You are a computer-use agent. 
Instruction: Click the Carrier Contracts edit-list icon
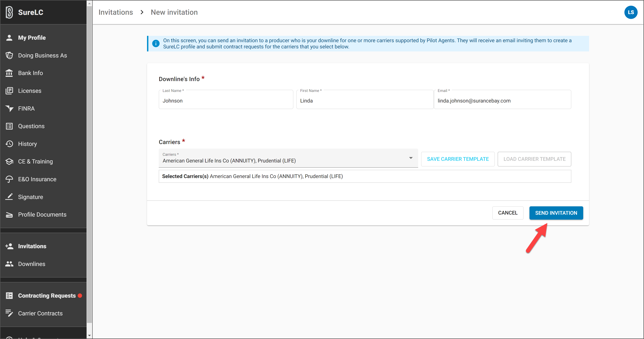coord(9,313)
